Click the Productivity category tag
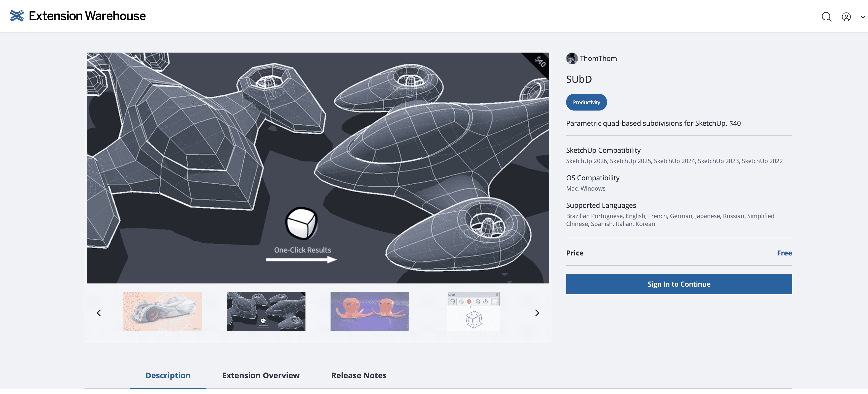Viewport: 868px width, 394px height. click(x=586, y=102)
